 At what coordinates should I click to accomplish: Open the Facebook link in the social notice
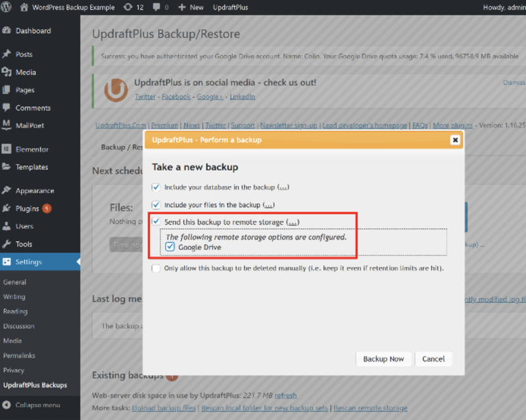point(176,97)
